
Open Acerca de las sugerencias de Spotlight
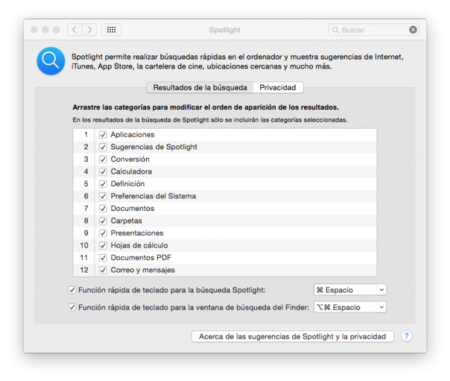point(292,336)
